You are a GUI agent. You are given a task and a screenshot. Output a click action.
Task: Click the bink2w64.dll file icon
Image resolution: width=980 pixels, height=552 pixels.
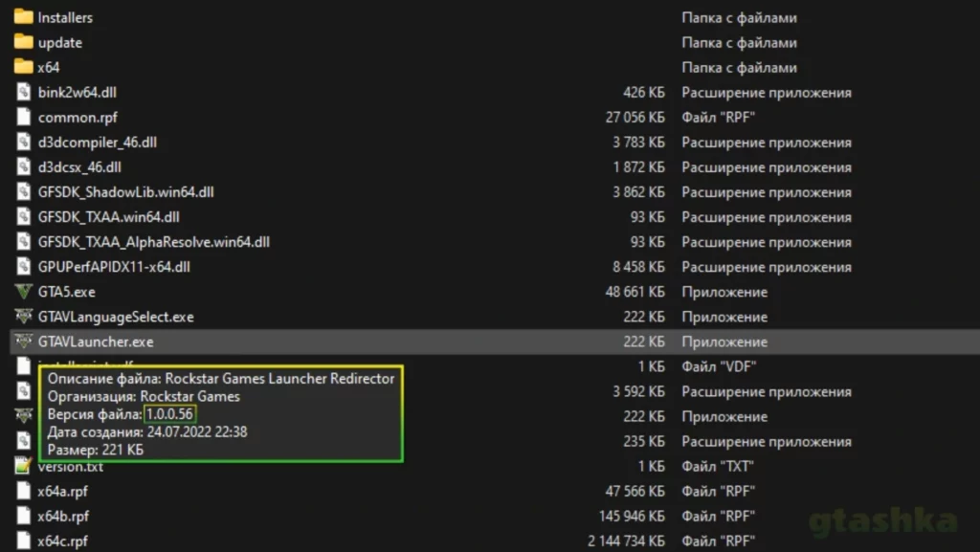(23, 92)
